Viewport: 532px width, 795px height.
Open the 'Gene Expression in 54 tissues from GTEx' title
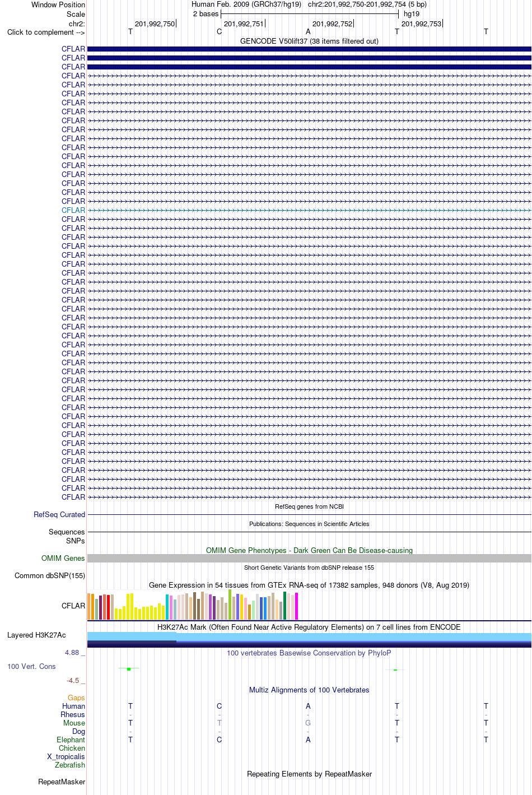pyautogui.click(x=309, y=585)
